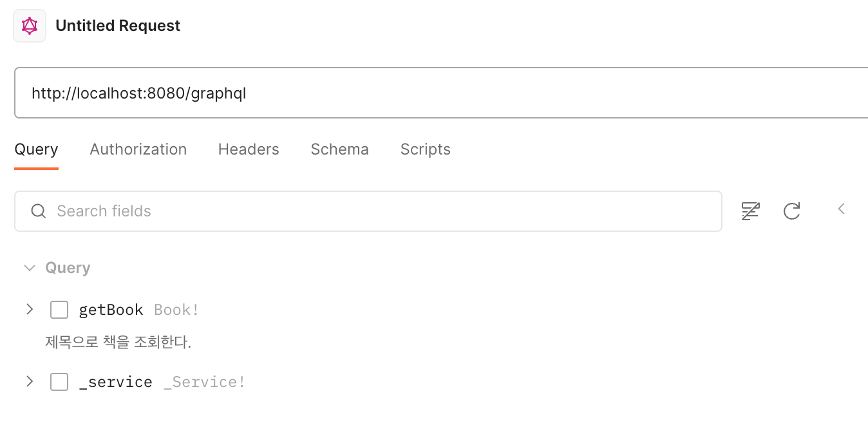Toggle field descriptions with the strikethrough list icon

(750, 211)
